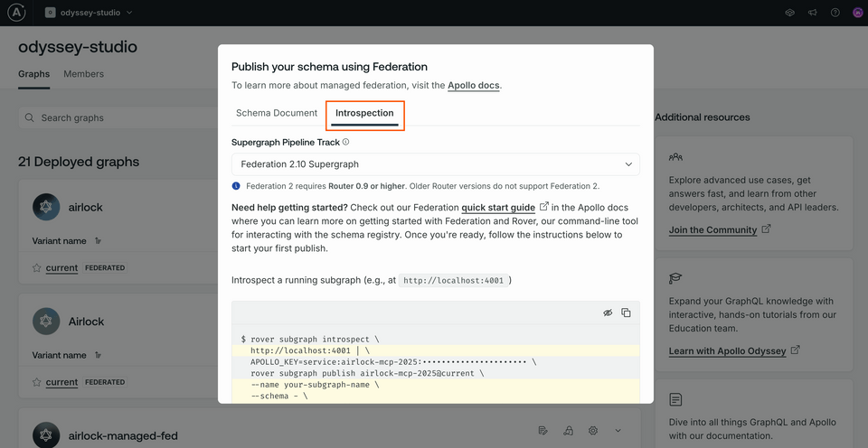Copy the rover command code block

(626, 313)
